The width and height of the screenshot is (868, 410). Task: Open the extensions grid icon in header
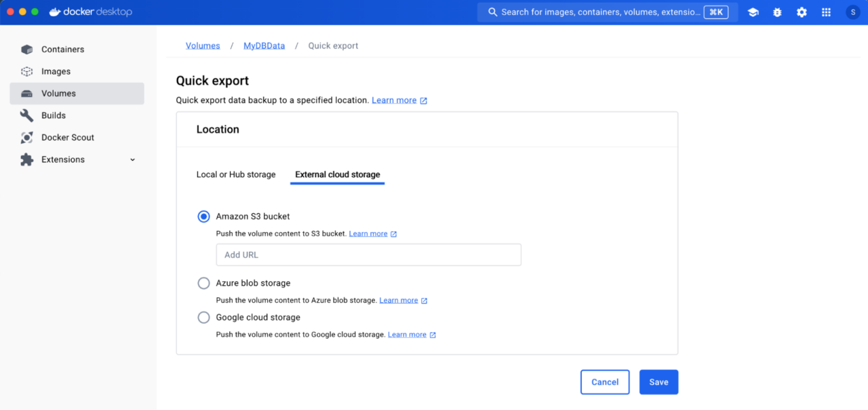[x=826, y=12]
